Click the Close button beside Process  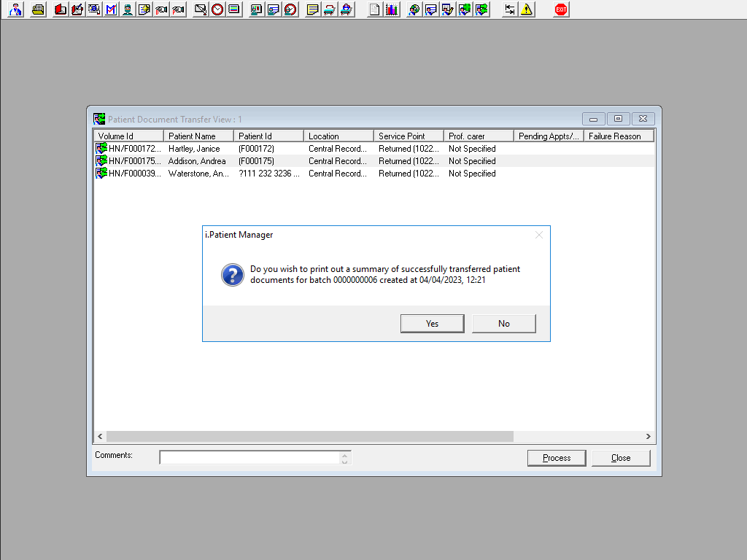point(621,458)
